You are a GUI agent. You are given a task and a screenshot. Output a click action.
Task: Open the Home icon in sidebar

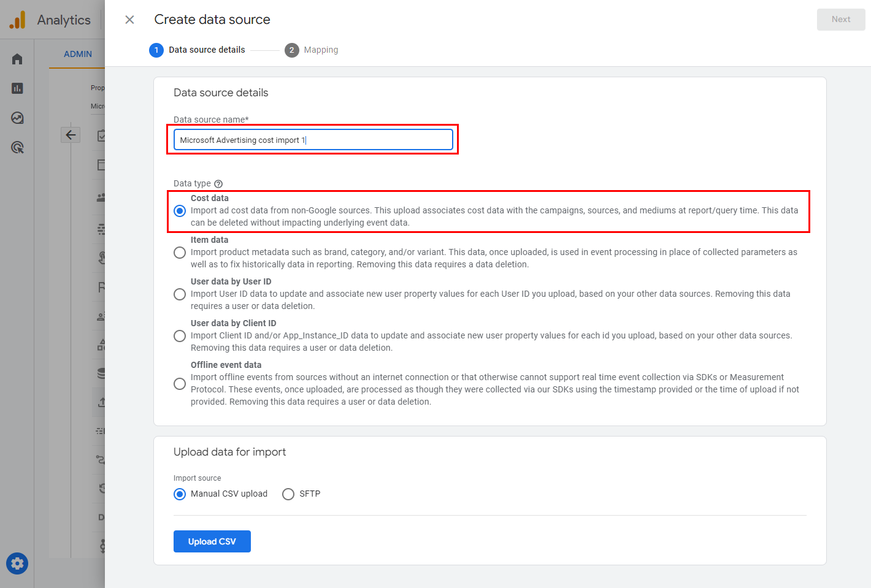pos(17,59)
